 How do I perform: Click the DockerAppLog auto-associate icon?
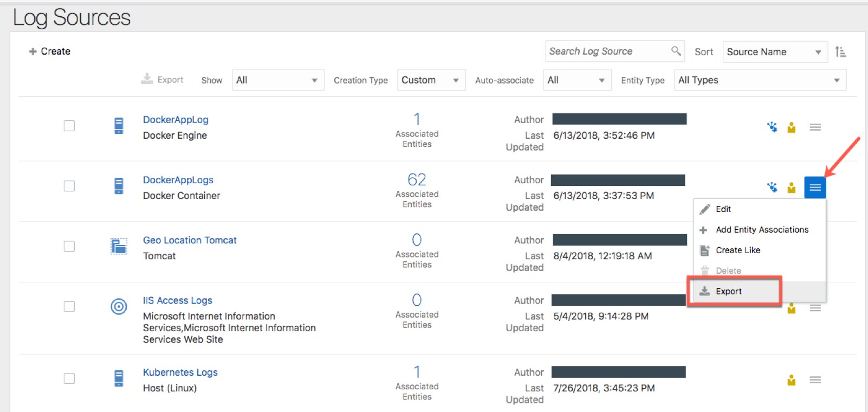pos(772,127)
